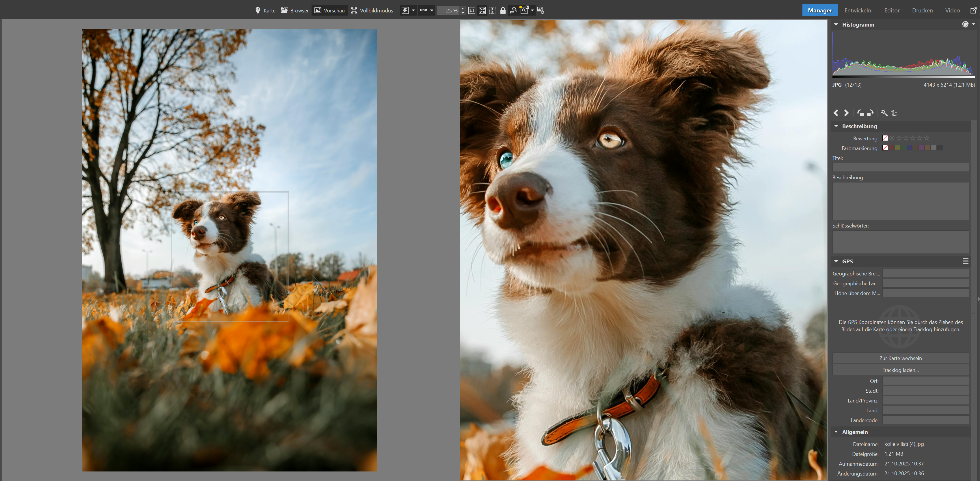Go to next photo arrow
980x481 pixels.
[847, 113]
